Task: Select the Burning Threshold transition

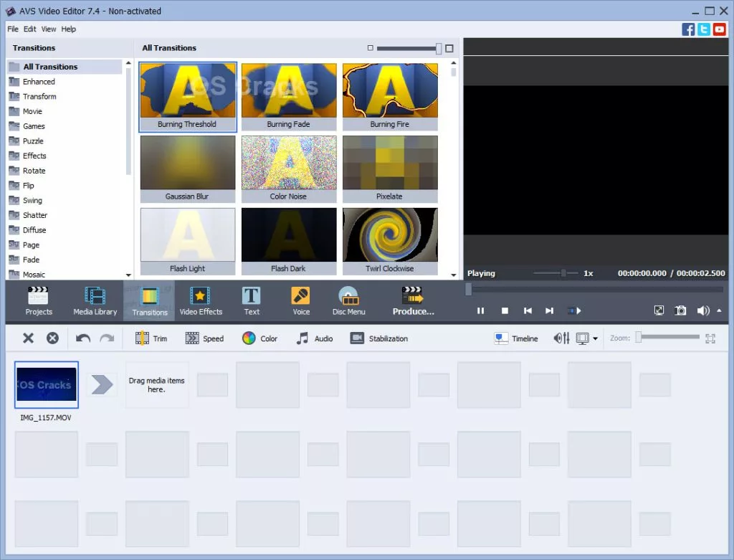Action: (x=188, y=97)
